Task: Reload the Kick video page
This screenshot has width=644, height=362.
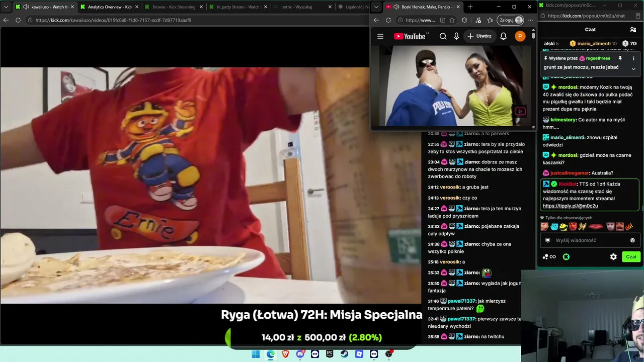Action: [x=18, y=20]
